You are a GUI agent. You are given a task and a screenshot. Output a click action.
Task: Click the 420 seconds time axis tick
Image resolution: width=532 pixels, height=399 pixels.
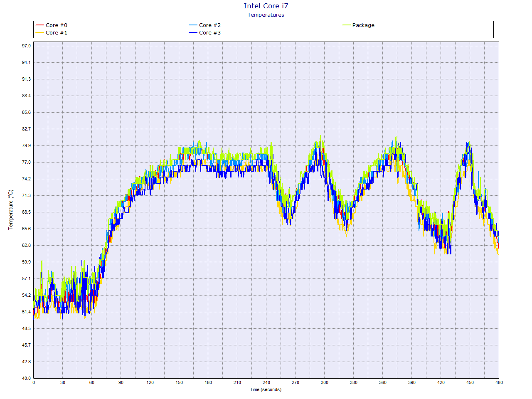[441, 382]
